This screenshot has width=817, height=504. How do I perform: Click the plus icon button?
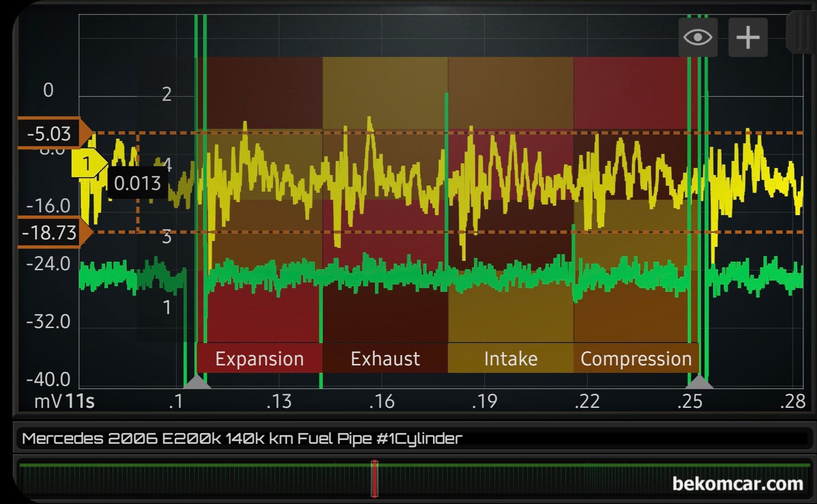pos(748,38)
